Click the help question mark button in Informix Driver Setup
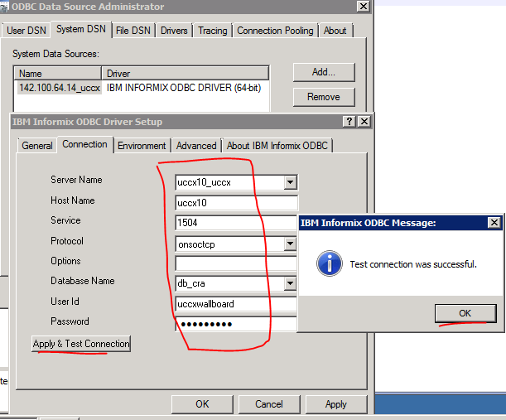The height and width of the screenshot is (420, 506). point(349,122)
